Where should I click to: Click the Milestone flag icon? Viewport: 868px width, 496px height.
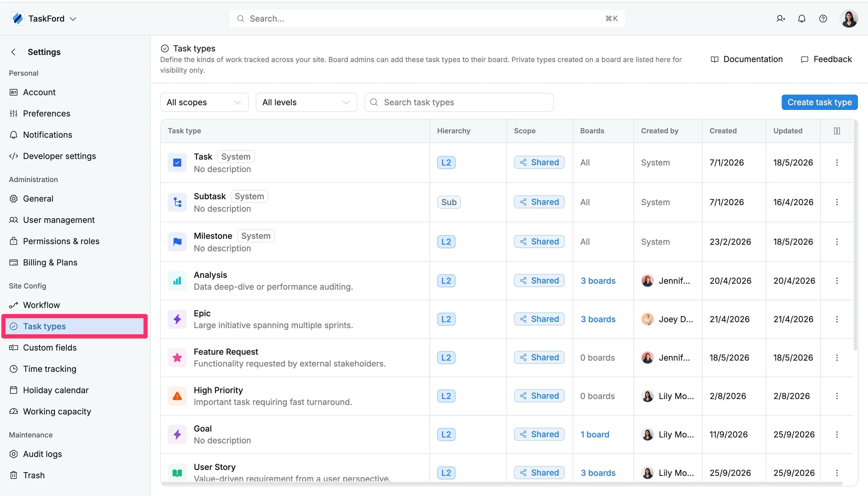point(177,241)
